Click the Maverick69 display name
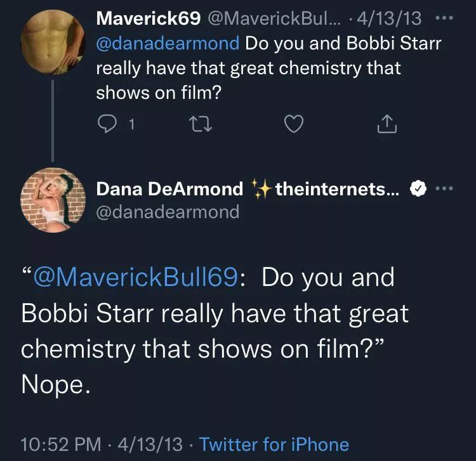 pos(149,19)
